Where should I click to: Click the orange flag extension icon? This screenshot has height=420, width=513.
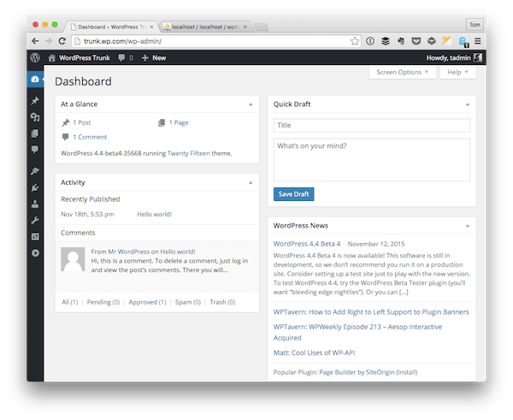pos(446,40)
